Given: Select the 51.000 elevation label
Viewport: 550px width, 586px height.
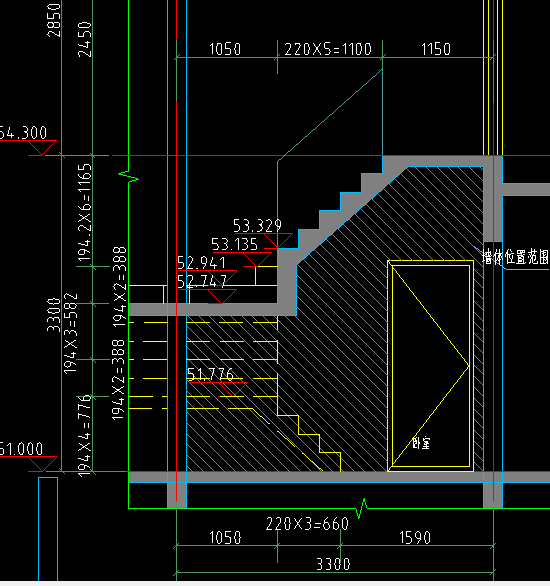Looking at the screenshot, I should (22, 449).
